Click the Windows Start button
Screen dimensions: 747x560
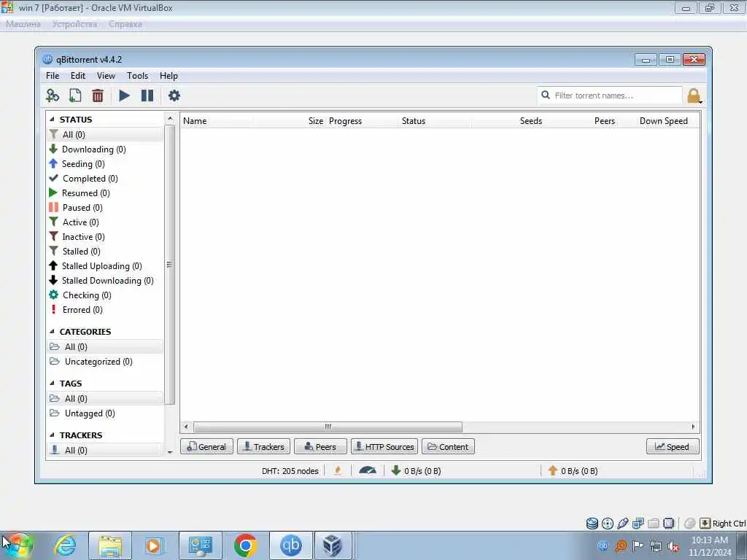coord(18,545)
